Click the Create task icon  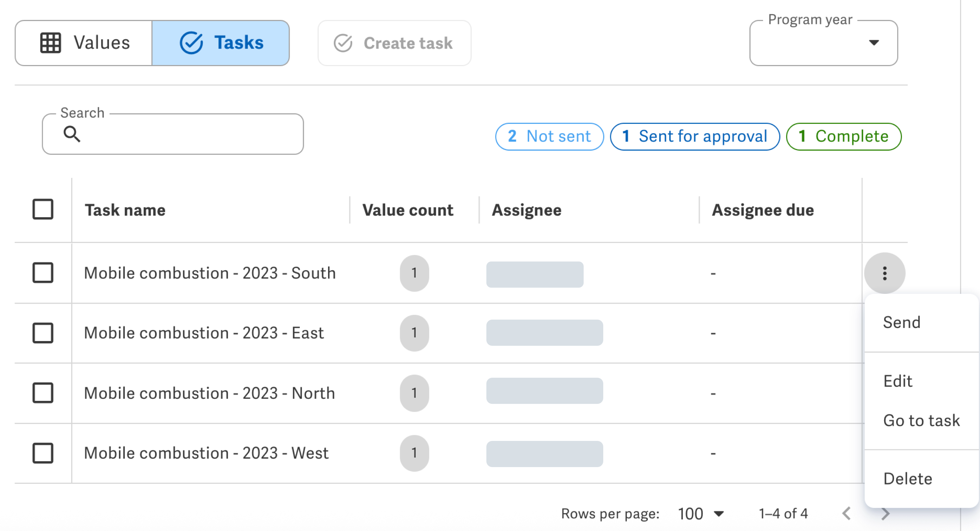pyautogui.click(x=343, y=42)
